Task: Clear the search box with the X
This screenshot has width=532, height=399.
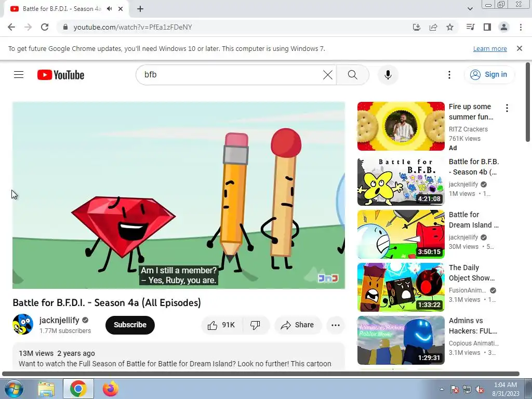Action: (327, 75)
